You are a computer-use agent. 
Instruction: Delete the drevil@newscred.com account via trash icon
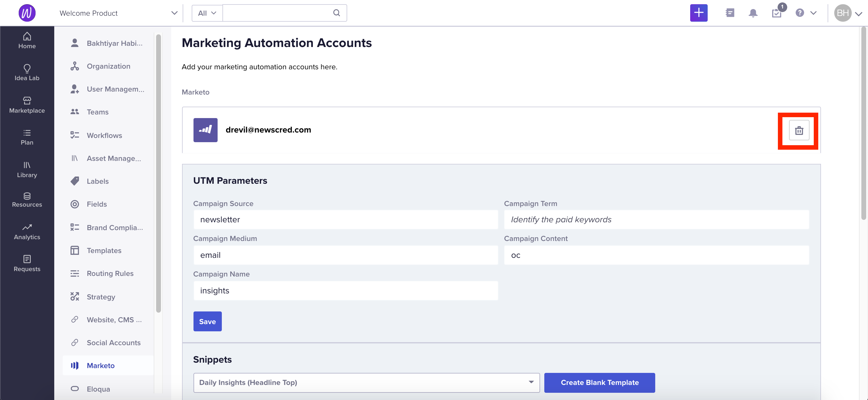[799, 130]
